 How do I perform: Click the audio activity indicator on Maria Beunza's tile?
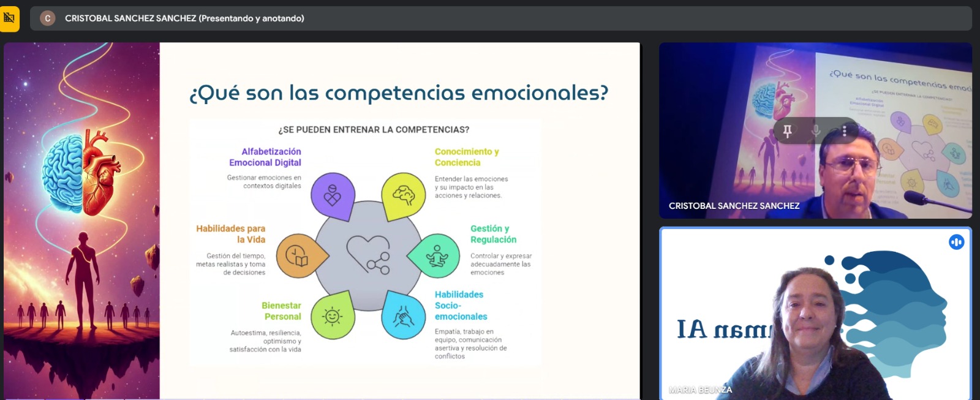(956, 242)
